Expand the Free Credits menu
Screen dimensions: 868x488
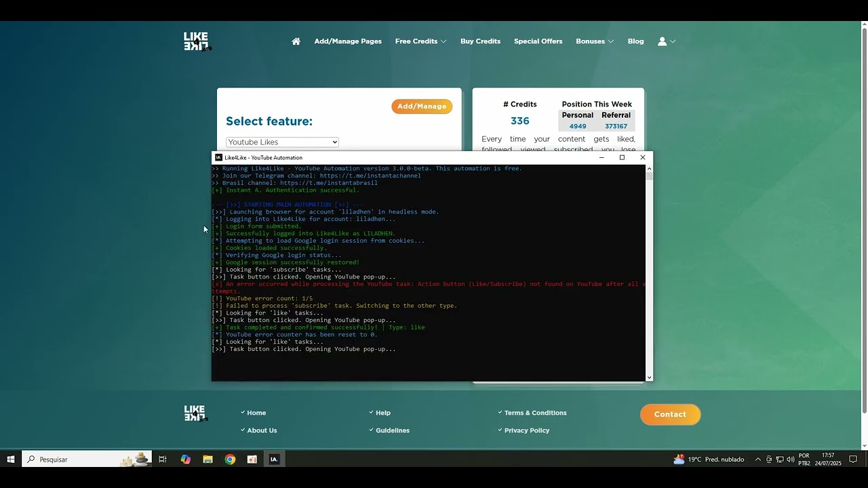coord(420,41)
